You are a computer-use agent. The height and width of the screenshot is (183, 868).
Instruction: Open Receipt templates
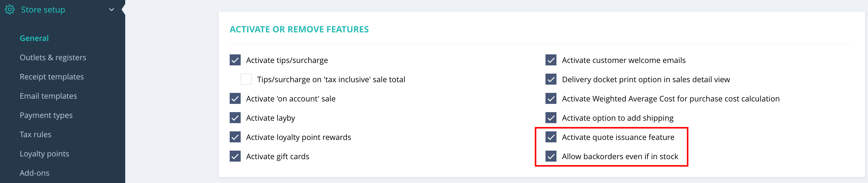pos(52,76)
